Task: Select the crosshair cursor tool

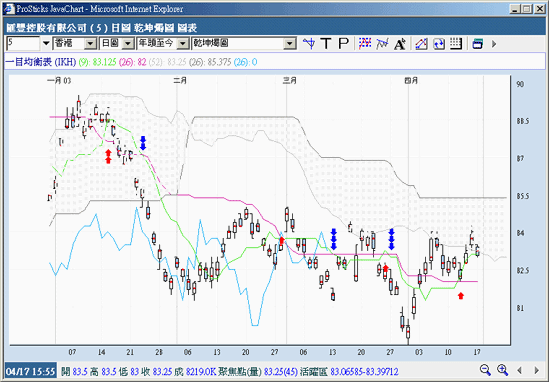Action: coord(309,44)
